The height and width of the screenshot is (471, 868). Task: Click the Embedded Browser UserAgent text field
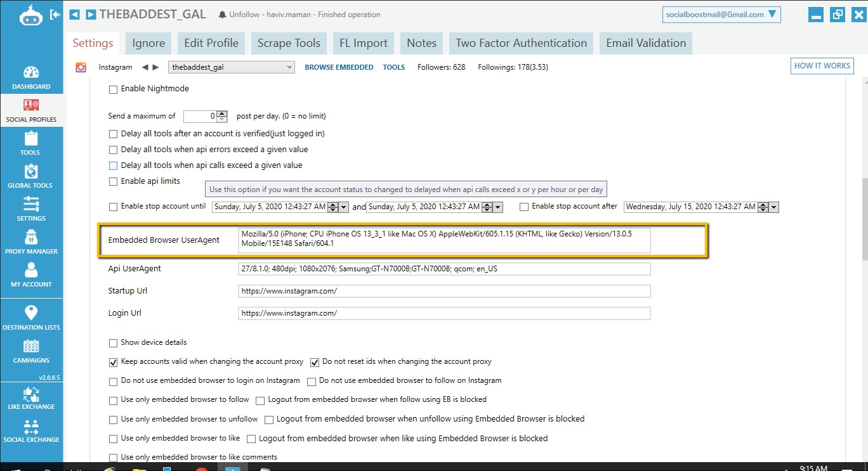(444, 240)
